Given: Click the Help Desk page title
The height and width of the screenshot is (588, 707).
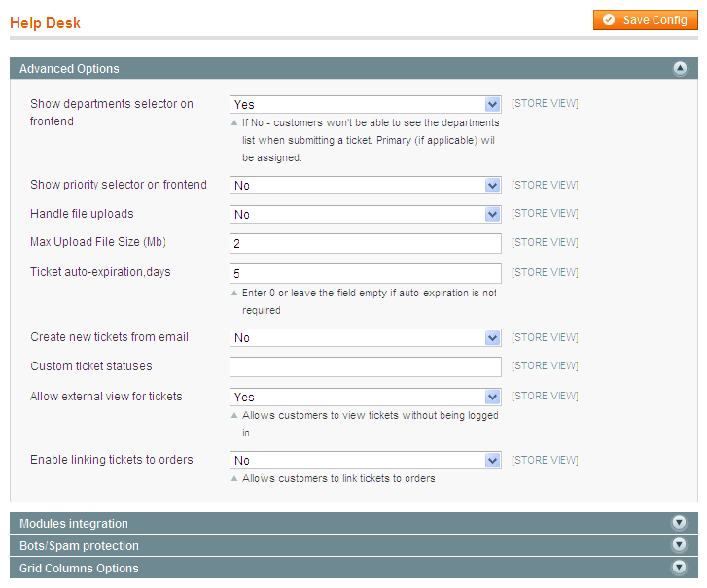Looking at the screenshot, I should point(45,23).
